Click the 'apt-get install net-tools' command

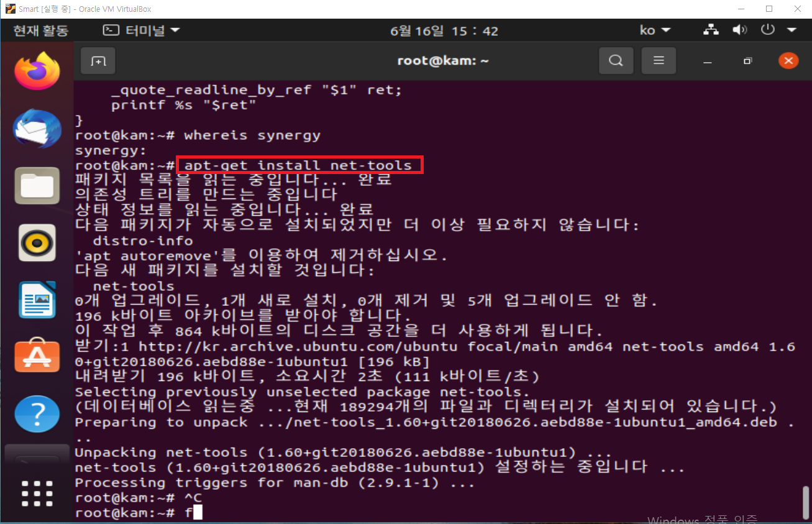(x=298, y=165)
